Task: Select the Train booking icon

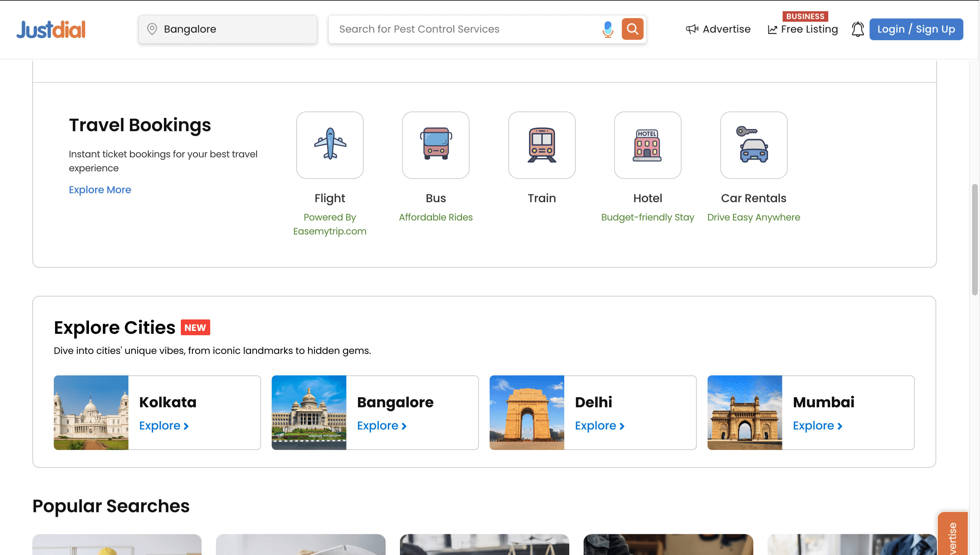Action: tap(542, 145)
